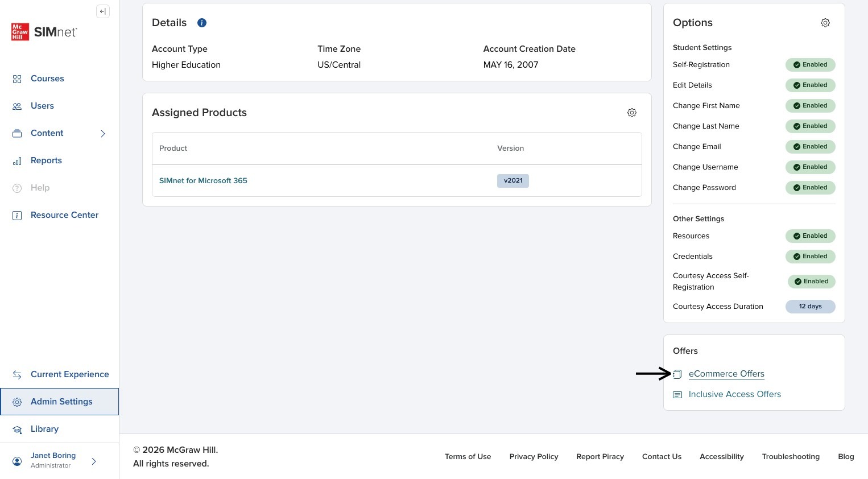This screenshot has width=868, height=479.
Task: Open the Reports menu item
Action: (x=60, y=160)
